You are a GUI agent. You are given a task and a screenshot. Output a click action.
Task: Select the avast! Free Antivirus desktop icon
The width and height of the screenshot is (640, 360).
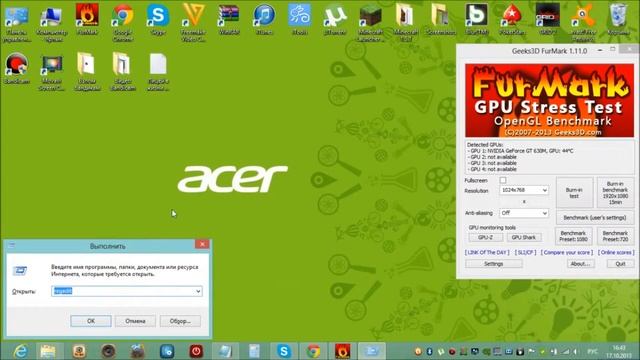point(583,22)
